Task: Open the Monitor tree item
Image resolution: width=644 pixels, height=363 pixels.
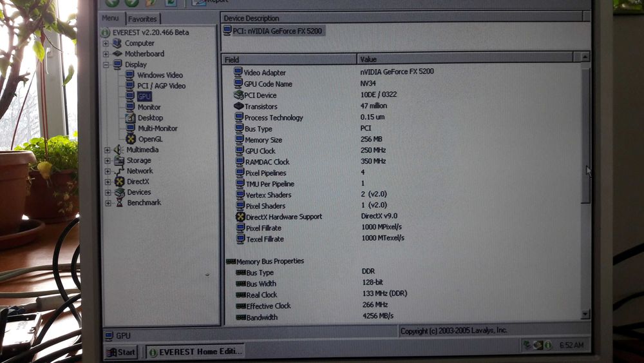Action: (x=149, y=107)
